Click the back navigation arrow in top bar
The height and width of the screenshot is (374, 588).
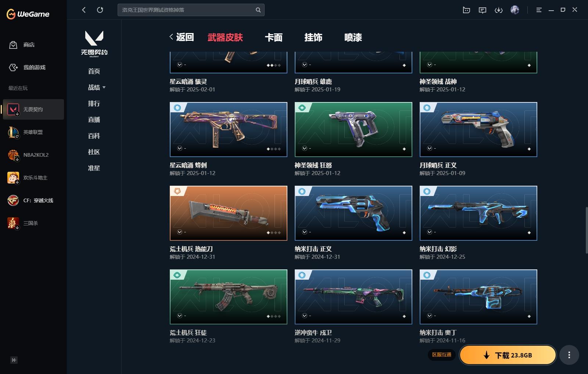[84, 10]
